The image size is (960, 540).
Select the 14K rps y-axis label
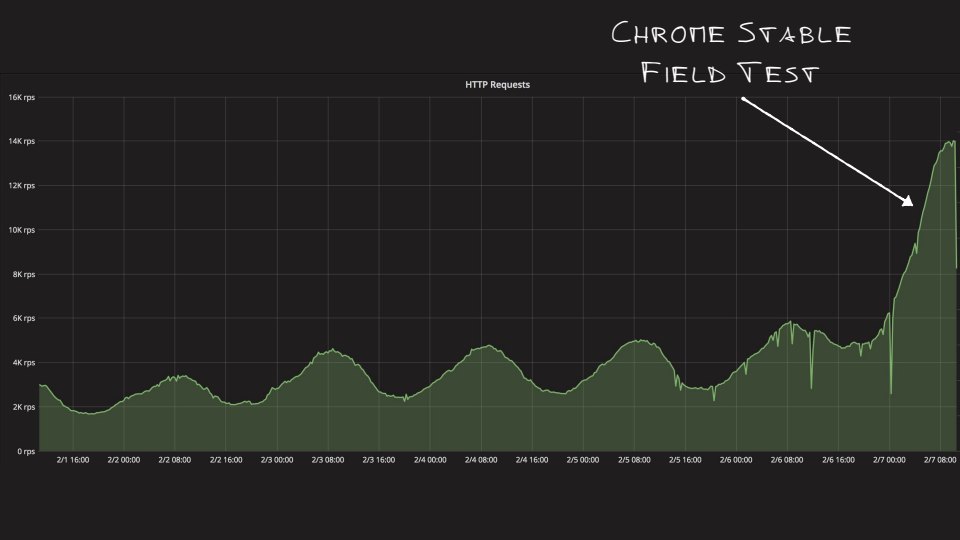pyautogui.click(x=21, y=141)
